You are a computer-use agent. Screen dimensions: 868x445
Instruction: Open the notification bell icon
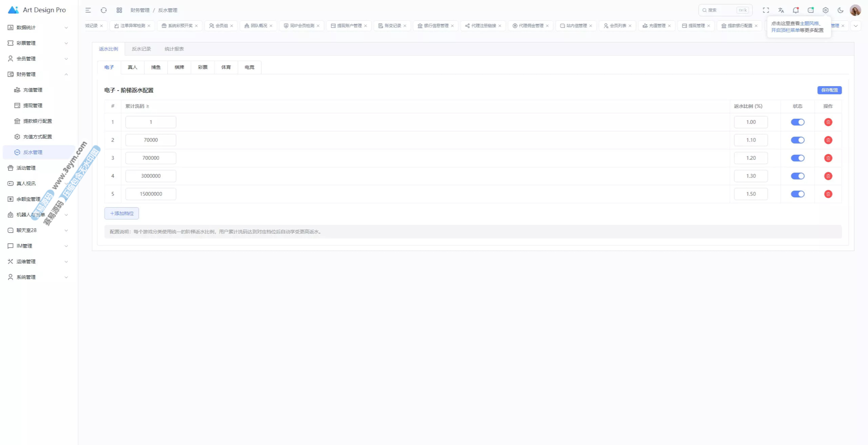click(x=796, y=10)
